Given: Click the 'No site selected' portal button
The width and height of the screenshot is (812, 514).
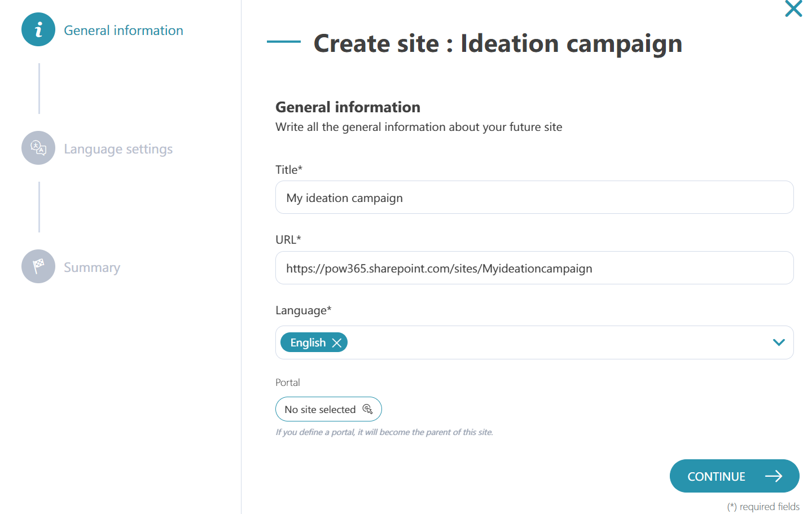Looking at the screenshot, I should 328,409.
